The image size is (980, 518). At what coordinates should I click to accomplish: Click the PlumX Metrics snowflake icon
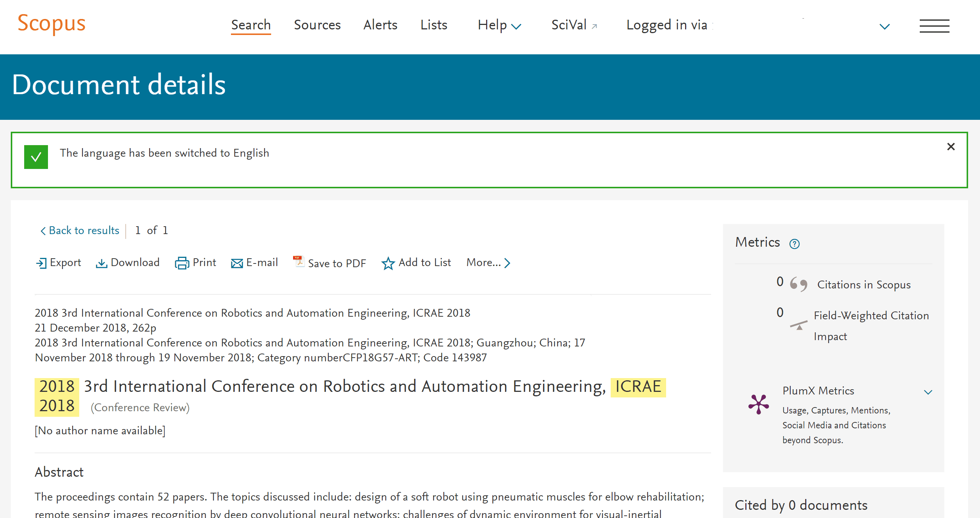click(x=759, y=404)
